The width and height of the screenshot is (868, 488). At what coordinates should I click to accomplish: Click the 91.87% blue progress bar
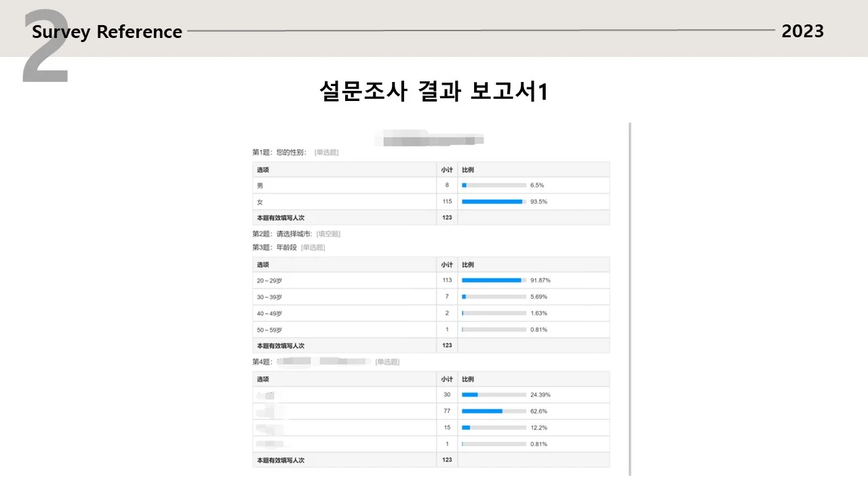pos(492,280)
